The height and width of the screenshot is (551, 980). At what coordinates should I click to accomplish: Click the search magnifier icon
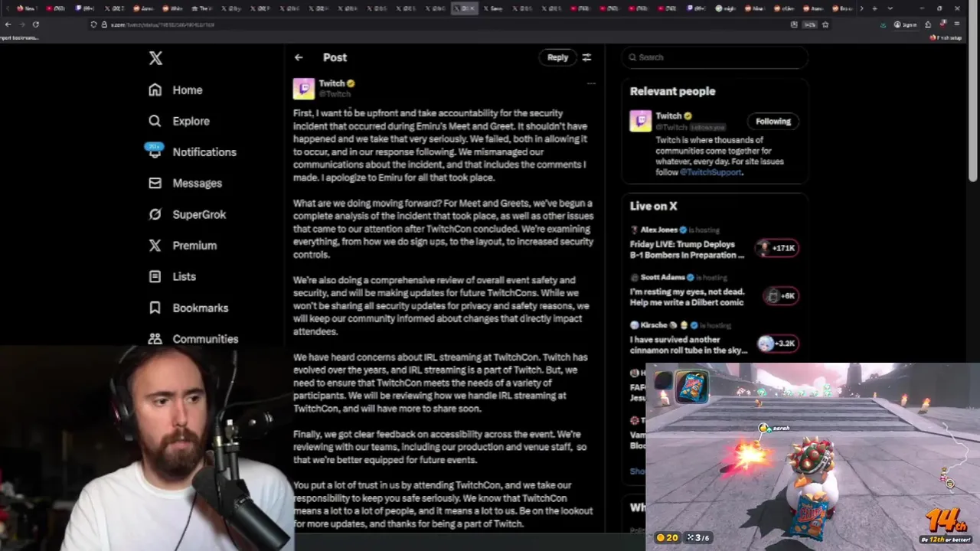click(x=632, y=57)
